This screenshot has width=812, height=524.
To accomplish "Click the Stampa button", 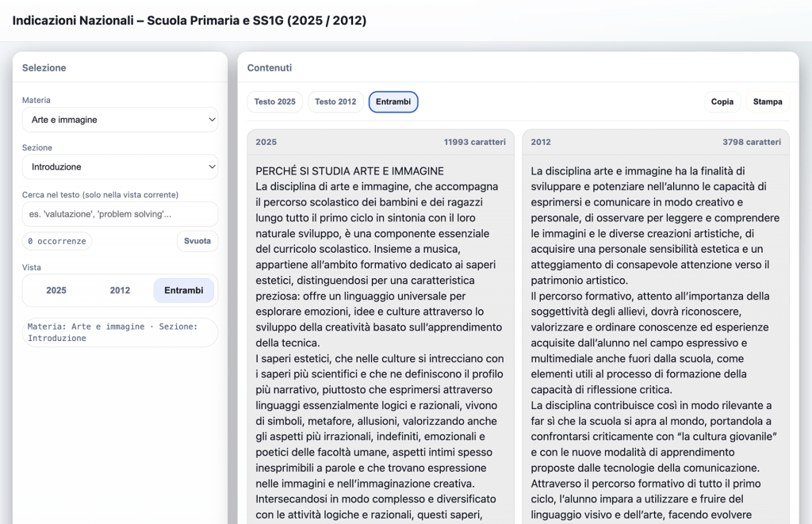I will [x=767, y=102].
